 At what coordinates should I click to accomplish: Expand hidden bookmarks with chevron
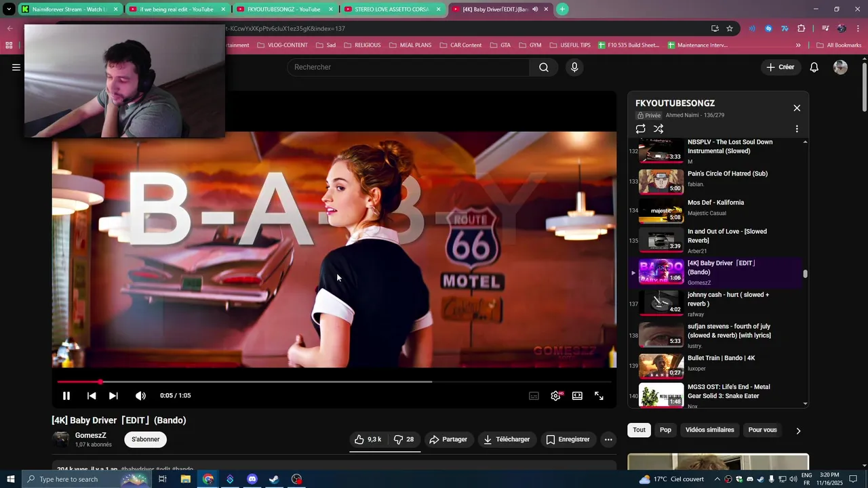pyautogui.click(x=798, y=45)
